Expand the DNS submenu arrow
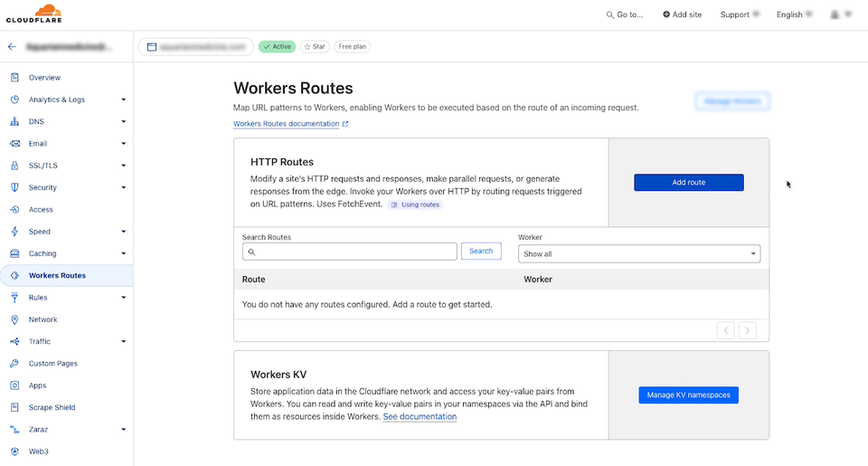The image size is (868, 466). [x=124, y=121]
